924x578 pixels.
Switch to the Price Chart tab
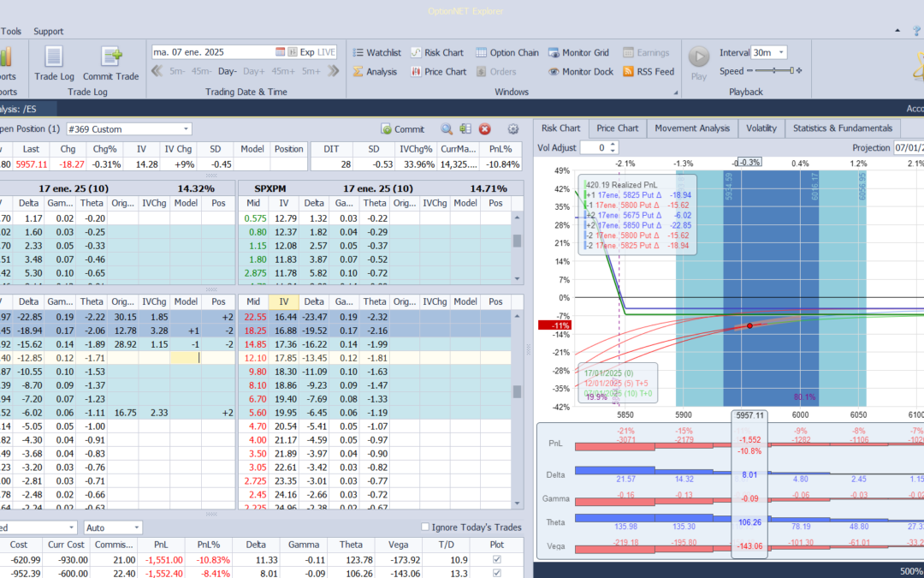[x=617, y=128]
